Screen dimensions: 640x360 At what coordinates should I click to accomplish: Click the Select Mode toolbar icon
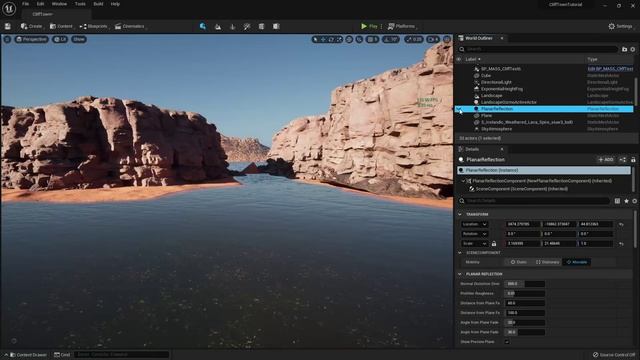[203, 26]
